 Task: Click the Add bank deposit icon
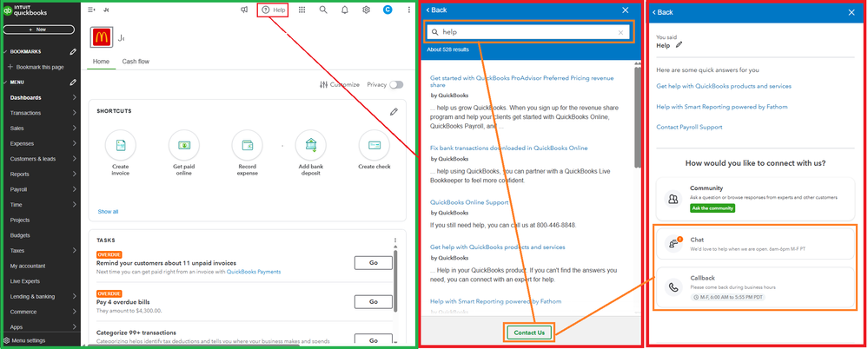coord(310,145)
